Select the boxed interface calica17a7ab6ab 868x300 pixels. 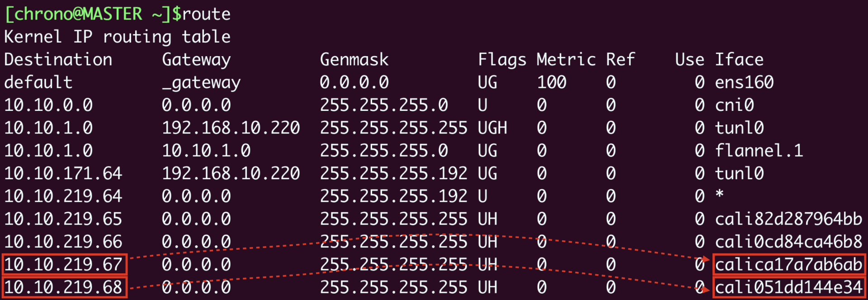tap(788, 265)
